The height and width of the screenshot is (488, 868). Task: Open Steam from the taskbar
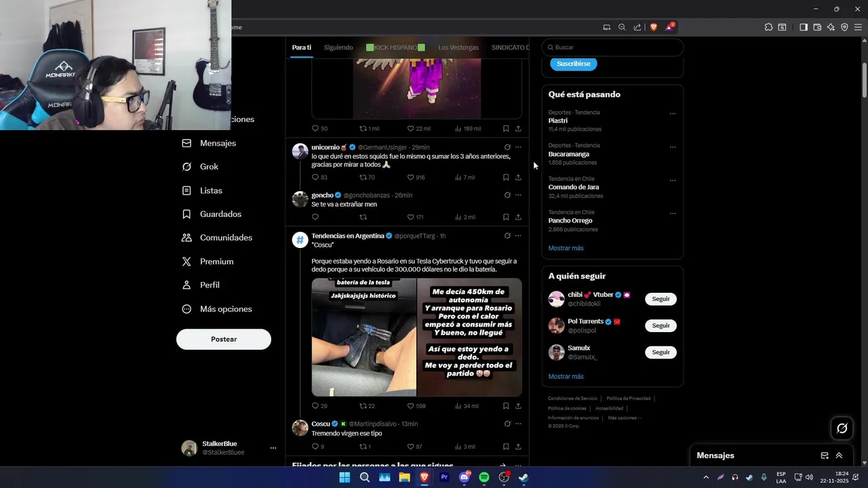524,477
